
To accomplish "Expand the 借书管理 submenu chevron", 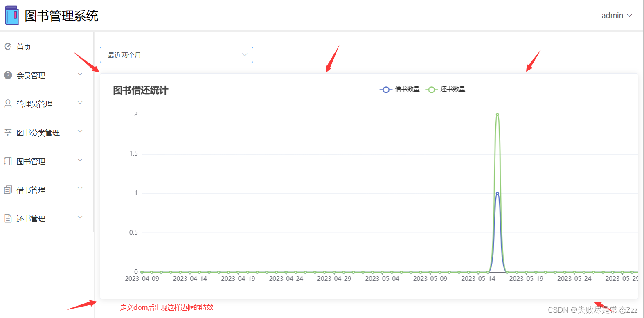I will [x=80, y=189].
